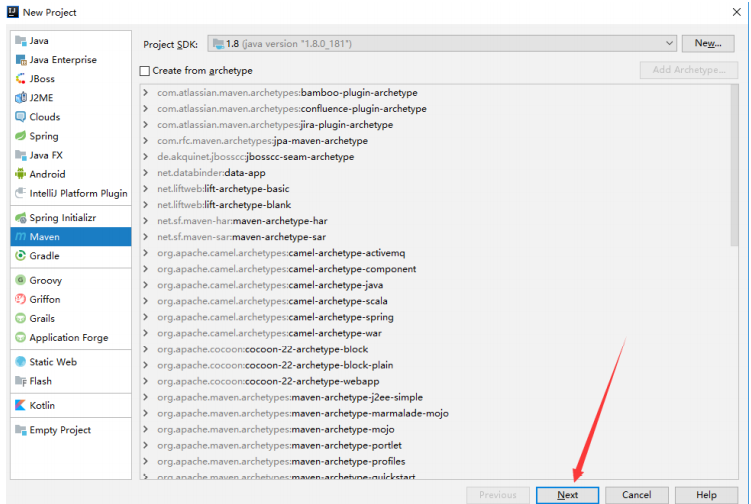Screen dimensions: 751x504
Task: Expand camel-archetype-activemq chevron
Action: 146,253
